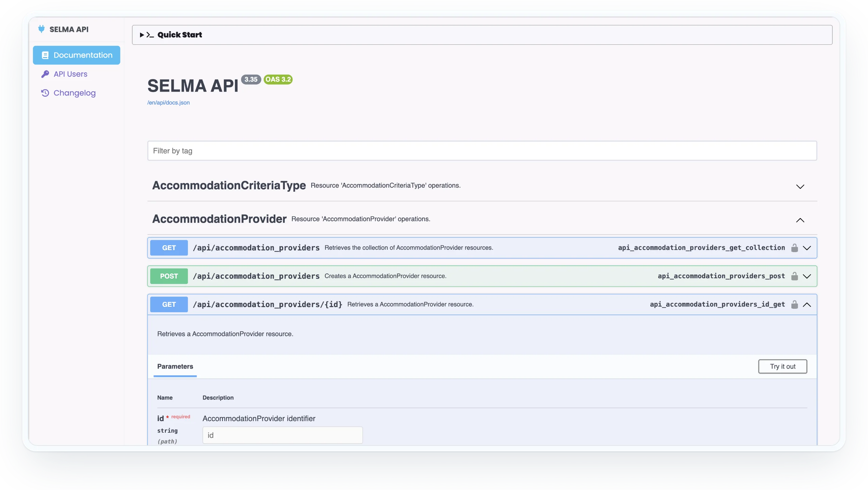Click "Resource 'AccommodationProvider' operations." text
868x490 pixels.
pyautogui.click(x=361, y=219)
